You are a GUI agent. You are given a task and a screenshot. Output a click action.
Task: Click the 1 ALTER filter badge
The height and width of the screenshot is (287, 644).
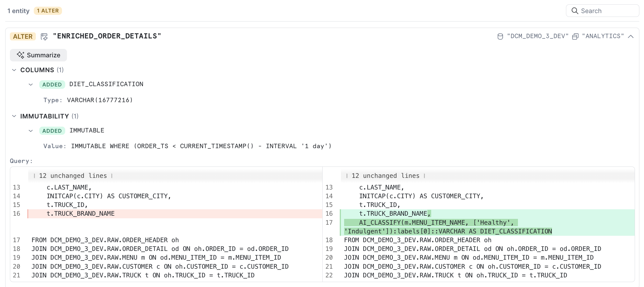pos(48,11)
